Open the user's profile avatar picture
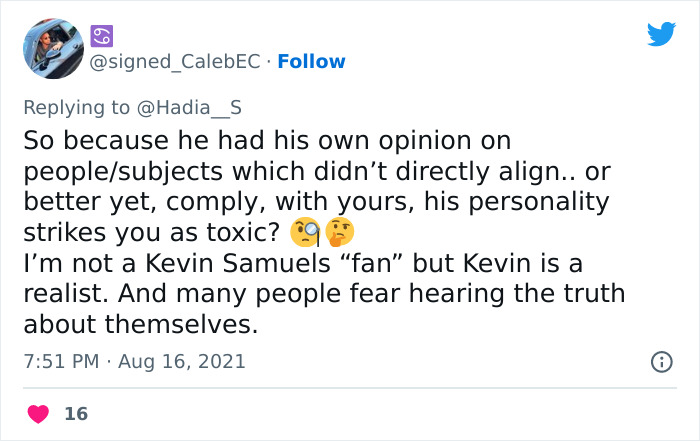Image resolution: width=700 pixels, height=441 pixels. (53, 48)
